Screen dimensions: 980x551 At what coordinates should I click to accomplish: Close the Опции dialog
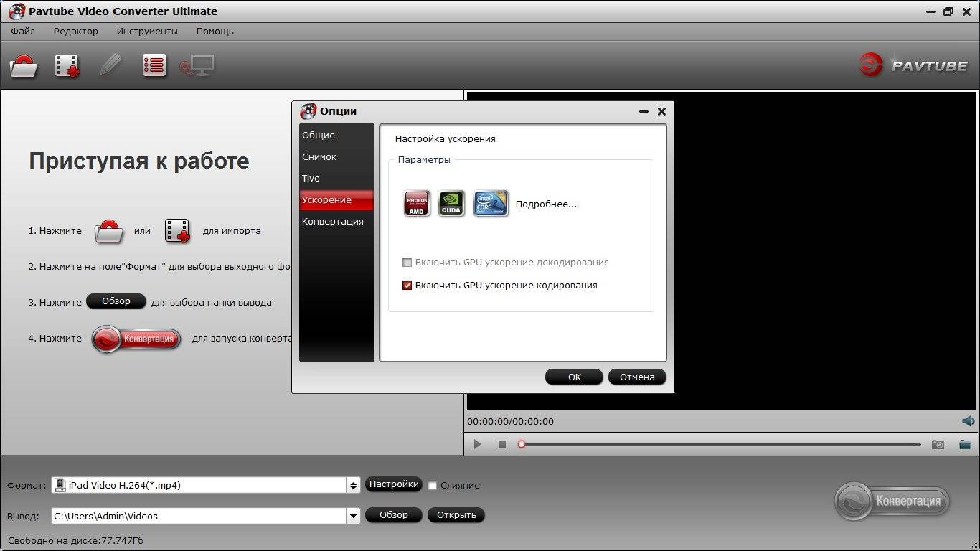[661, 111]
